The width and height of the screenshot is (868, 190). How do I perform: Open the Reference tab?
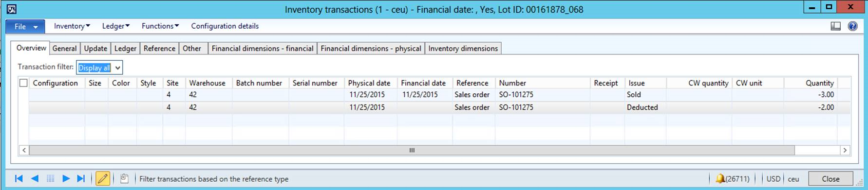(159, 48)
